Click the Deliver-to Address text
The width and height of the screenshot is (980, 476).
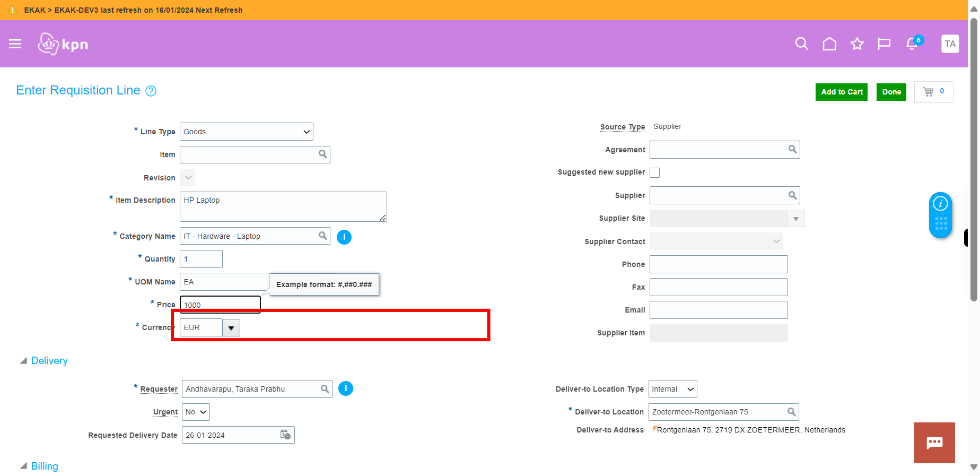(751, 430)
